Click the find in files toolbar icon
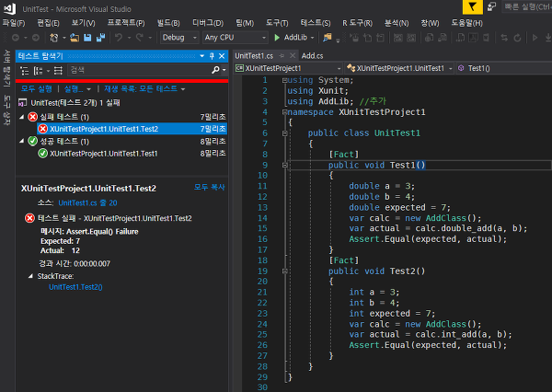Viewport: 552px width, 392px height. point(328,38)
